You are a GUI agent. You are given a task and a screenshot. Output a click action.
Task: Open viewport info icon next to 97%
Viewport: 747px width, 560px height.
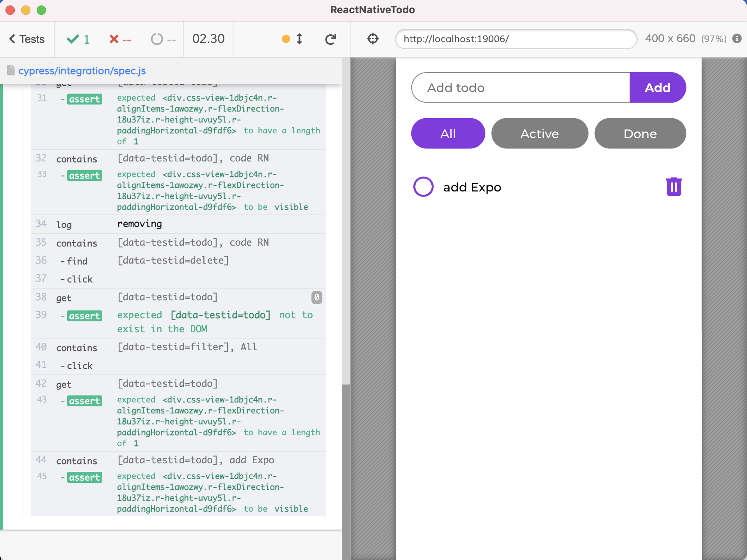pyautogui.click(x=737, y=39)
